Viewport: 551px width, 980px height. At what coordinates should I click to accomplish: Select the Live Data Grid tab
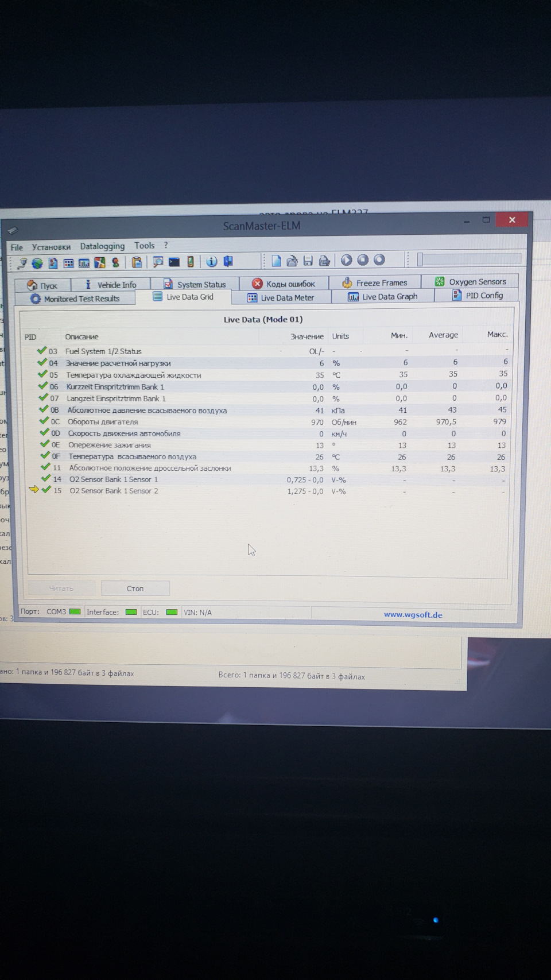point(183,297)
